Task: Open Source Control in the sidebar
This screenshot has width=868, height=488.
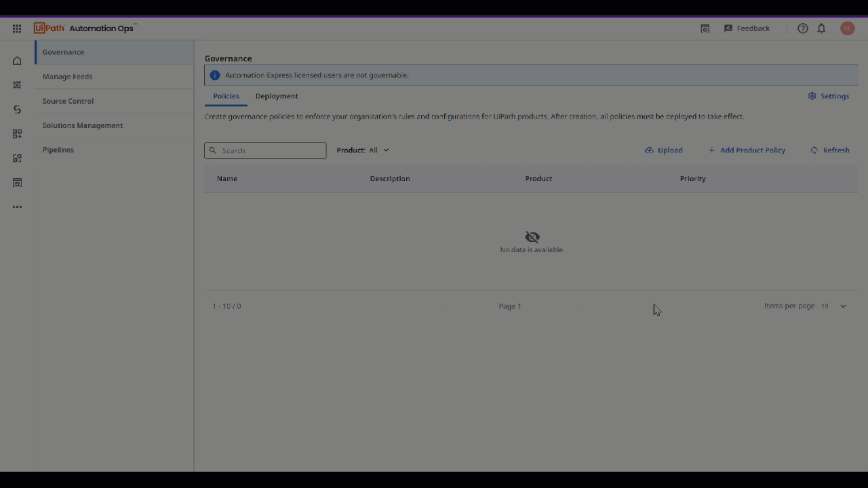Action: coord(115,101)
